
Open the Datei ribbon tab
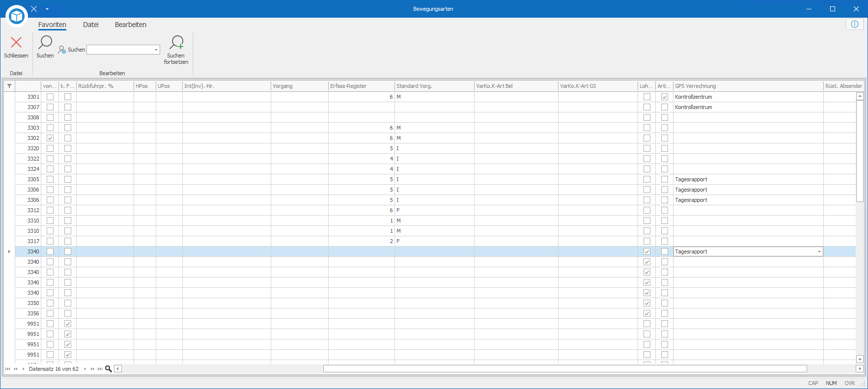pos(91,25)
